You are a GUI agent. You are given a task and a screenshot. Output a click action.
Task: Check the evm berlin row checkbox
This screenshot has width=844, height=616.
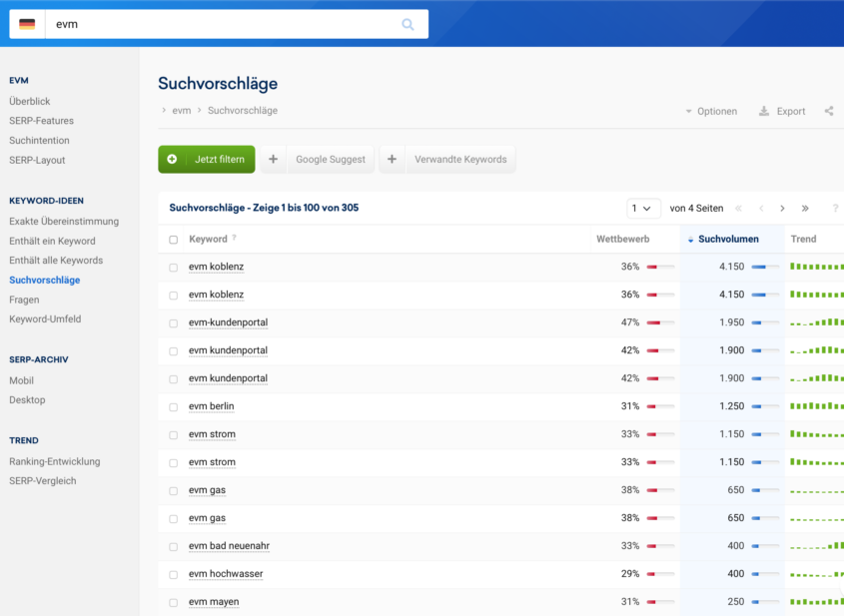tap(174, 407)
